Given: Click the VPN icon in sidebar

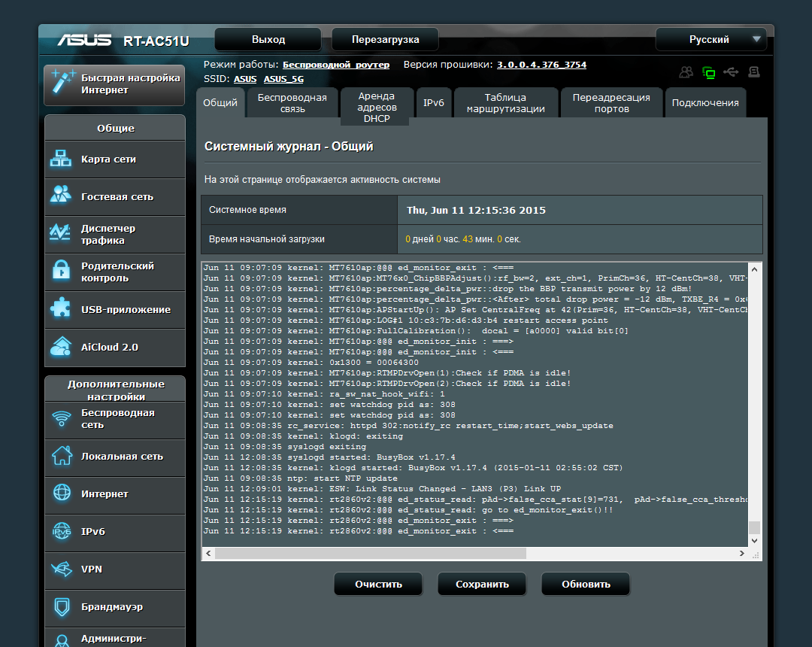Looking at the screenshot, I should 61,569.
